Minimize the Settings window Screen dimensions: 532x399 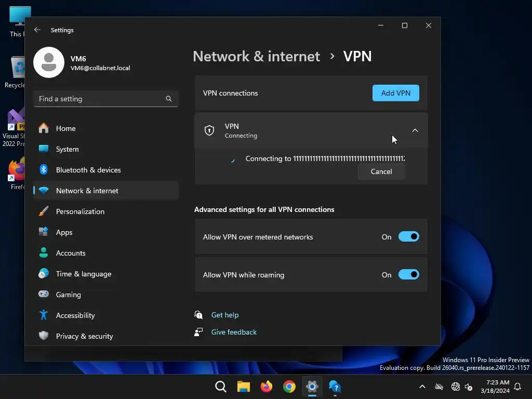tap(381, 25)
